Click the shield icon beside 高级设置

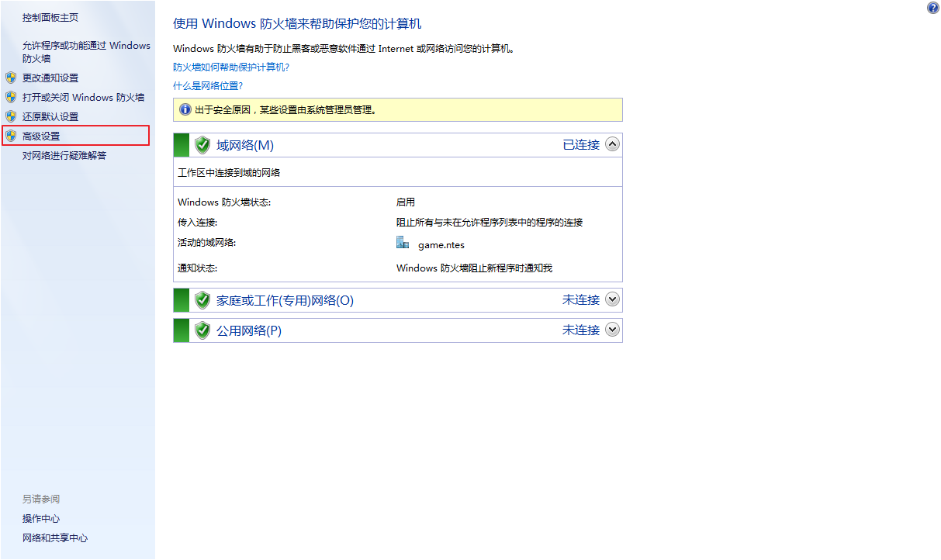pyautogui.click(x=11, y=136)
